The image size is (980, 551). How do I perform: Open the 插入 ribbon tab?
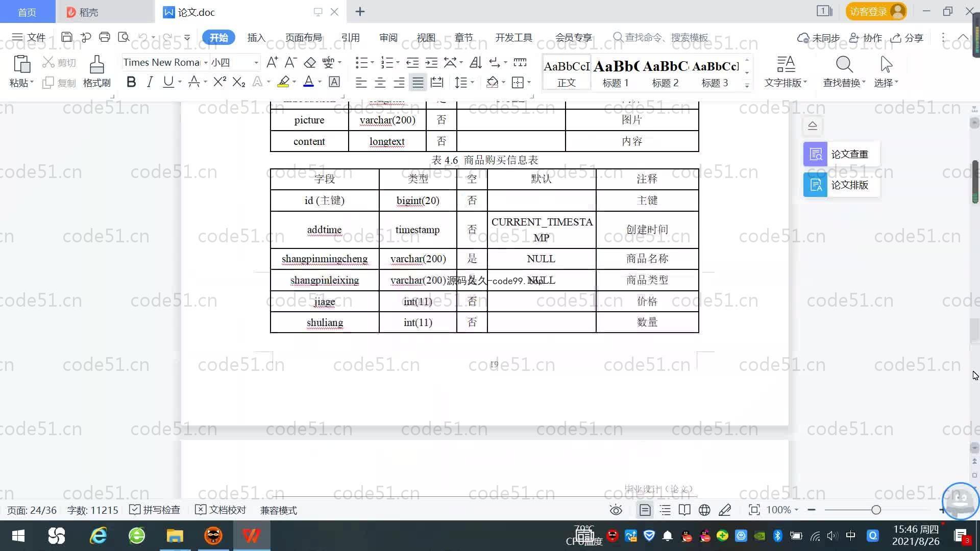pyautogui.click(x=256, y=38)
